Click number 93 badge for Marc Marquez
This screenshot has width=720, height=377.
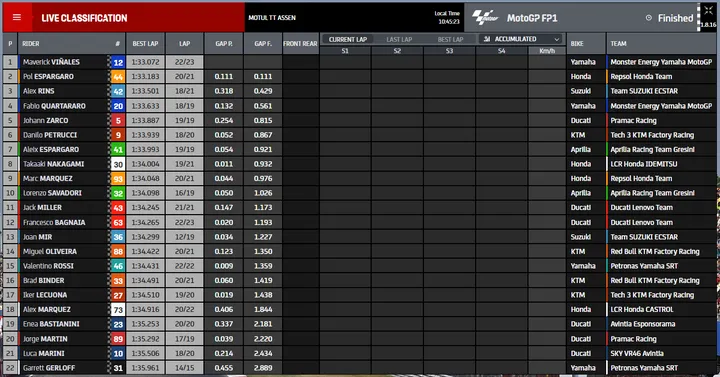118,179
